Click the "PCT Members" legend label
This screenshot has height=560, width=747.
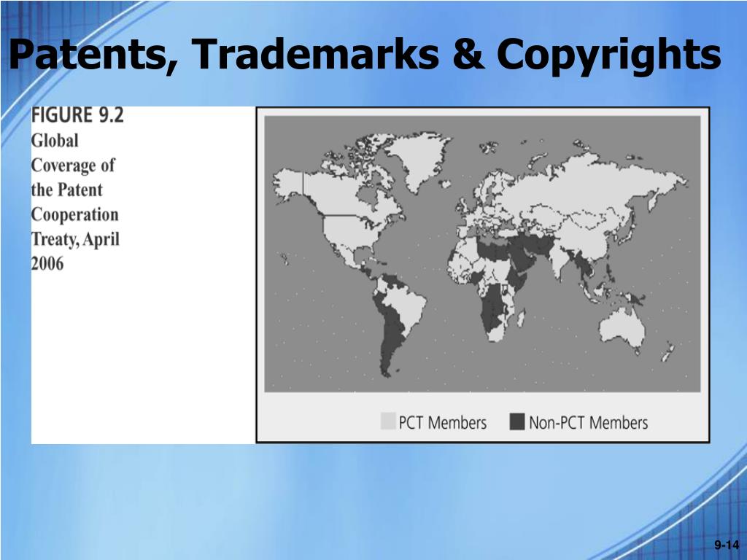tap(443, 423)
